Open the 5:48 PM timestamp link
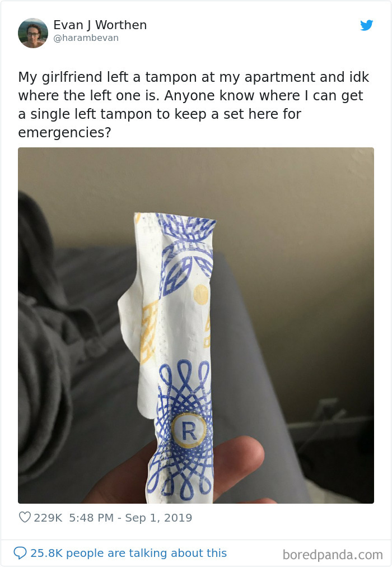Image resolution: width=392 pixels, height=567 pixels. [91, 518]
